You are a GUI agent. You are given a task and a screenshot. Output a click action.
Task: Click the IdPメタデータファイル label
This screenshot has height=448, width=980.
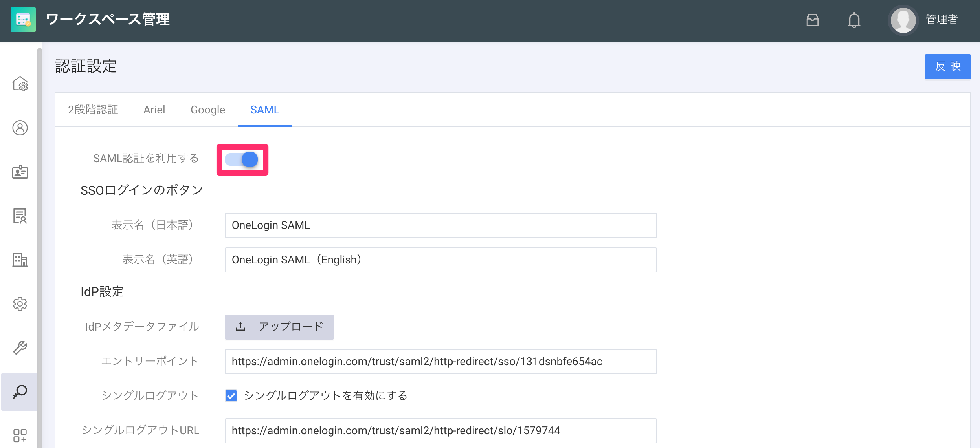(142, 327)
